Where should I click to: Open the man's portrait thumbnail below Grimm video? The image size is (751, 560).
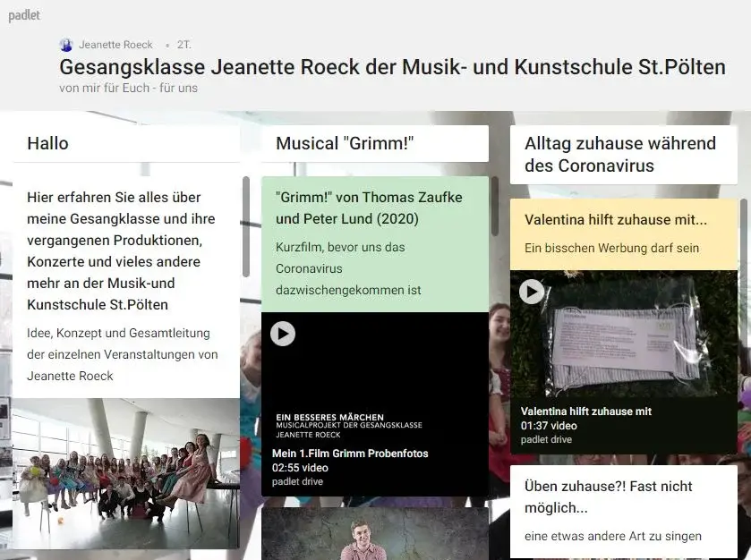[x=374, y=534]
